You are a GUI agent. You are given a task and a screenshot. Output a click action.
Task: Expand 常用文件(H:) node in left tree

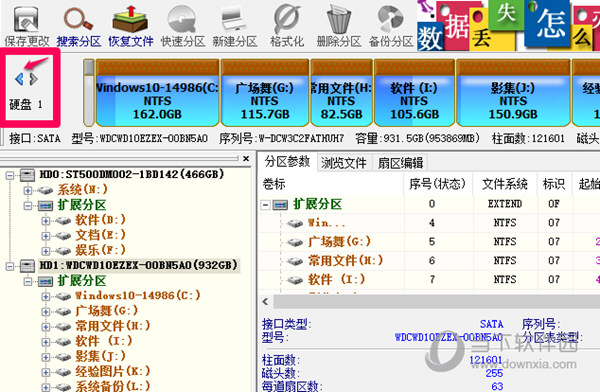click(x=46, y=327)
